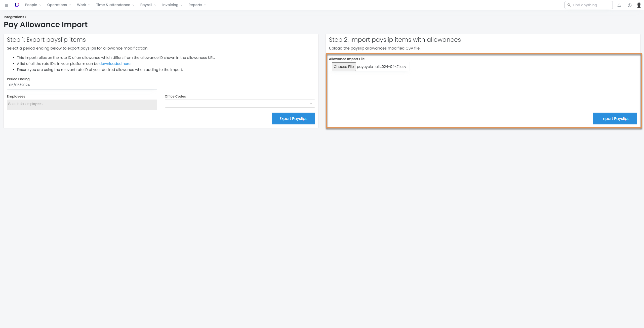Screen dimensions: 644x328
Task: Follow the downloaded here link
Action: 115,64
